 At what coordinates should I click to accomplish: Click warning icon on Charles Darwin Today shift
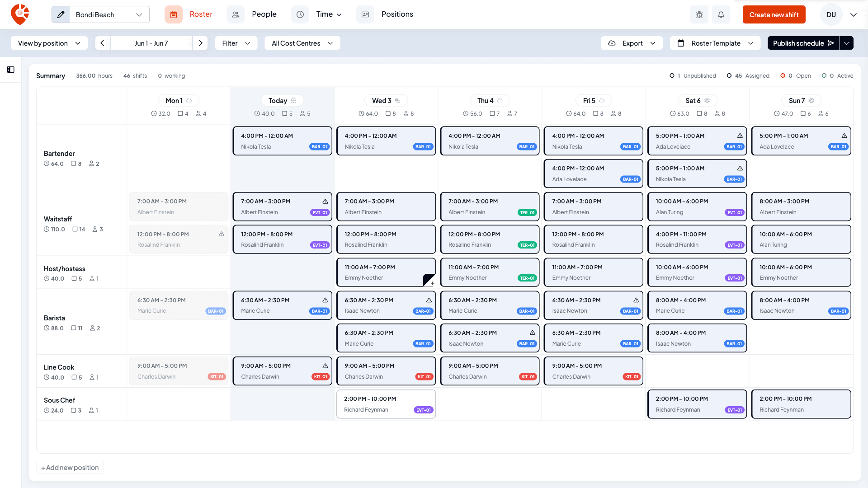[x=325, y=366]
